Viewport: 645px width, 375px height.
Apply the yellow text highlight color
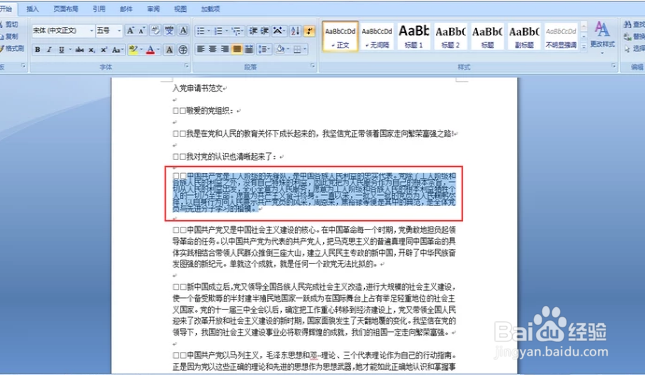133,50
